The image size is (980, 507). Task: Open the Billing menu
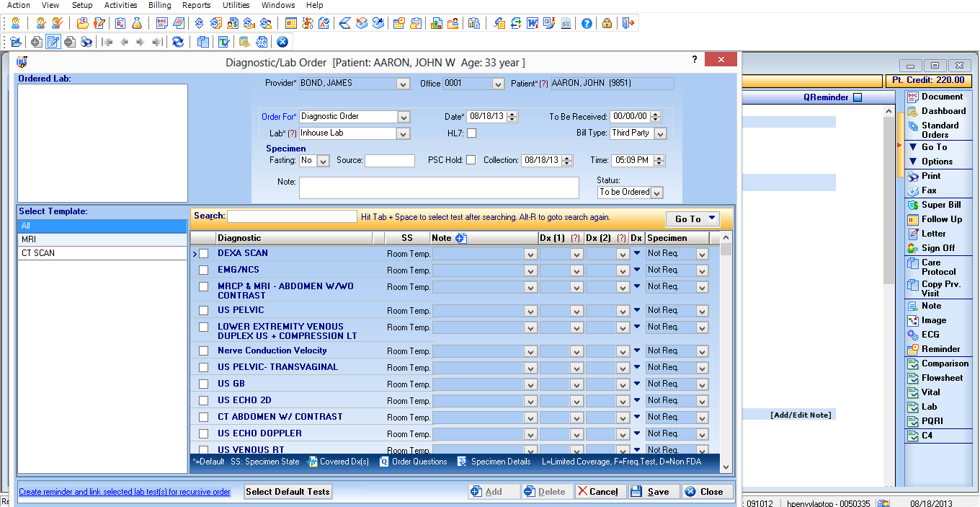pos(159,5)
